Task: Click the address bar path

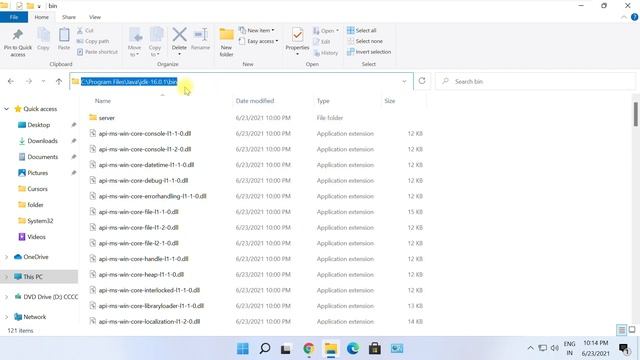Action: coord(129,82)
